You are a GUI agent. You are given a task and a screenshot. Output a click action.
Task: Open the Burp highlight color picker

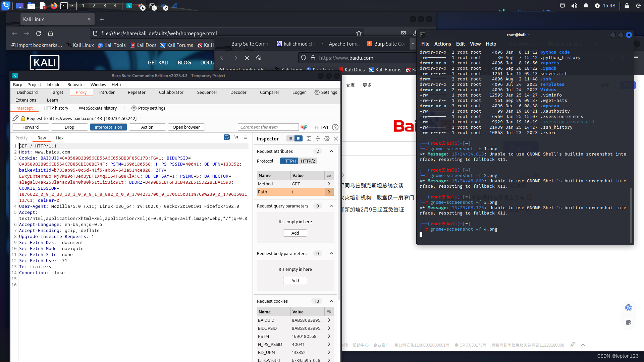tap(304, 127)
